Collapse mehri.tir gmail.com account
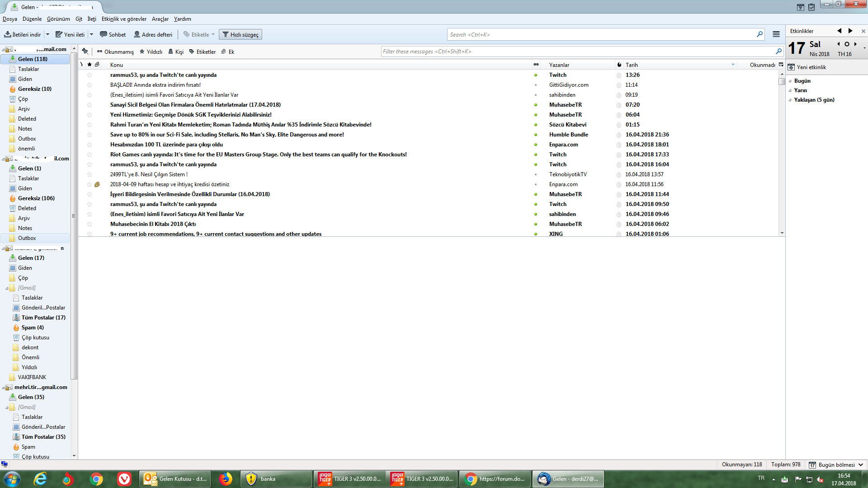The height and width of the screenshot is (488, 868). (x=4, y=387)
